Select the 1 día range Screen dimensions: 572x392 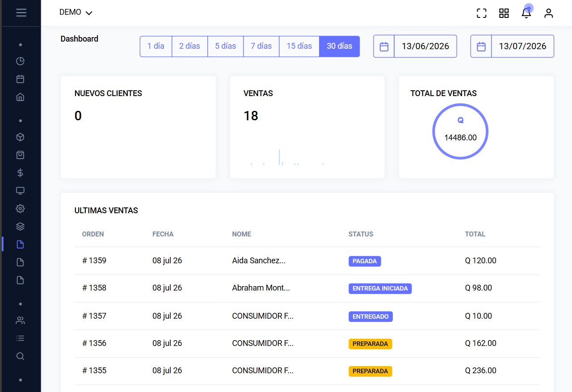[156, 46]
